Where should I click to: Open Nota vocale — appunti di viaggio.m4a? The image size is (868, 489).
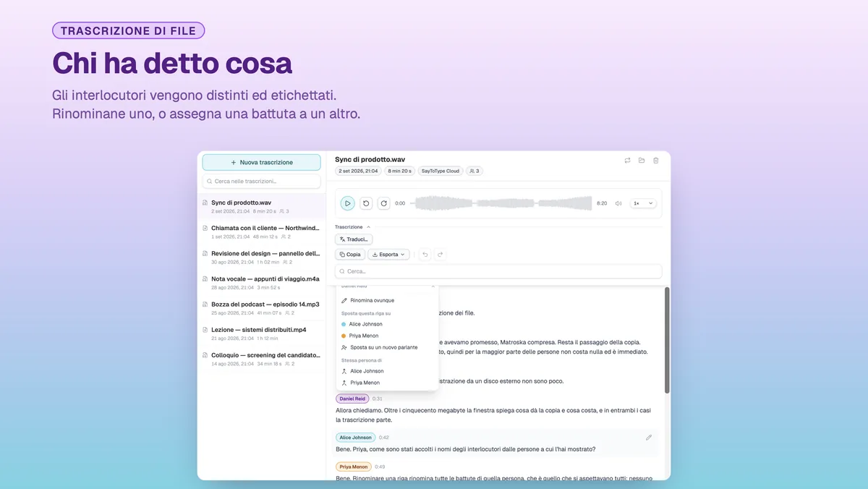point(261,283)
